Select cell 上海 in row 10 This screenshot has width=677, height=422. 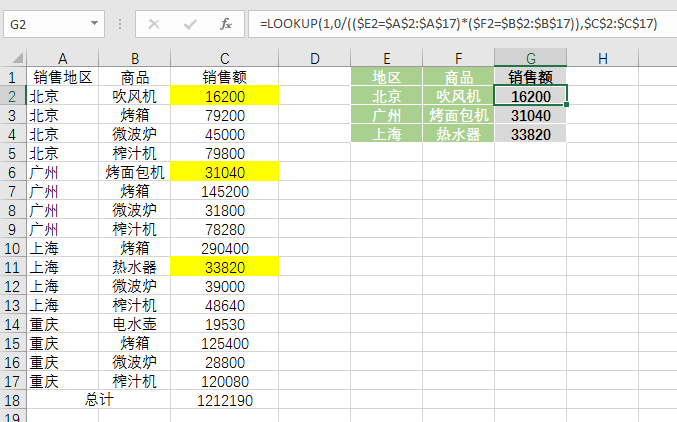tap(63, 248)
